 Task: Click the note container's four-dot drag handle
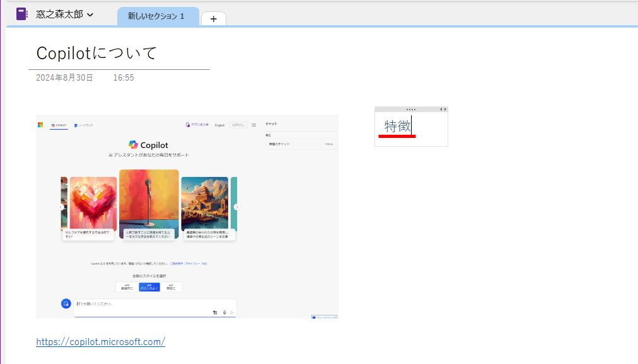tap(411, 110)
